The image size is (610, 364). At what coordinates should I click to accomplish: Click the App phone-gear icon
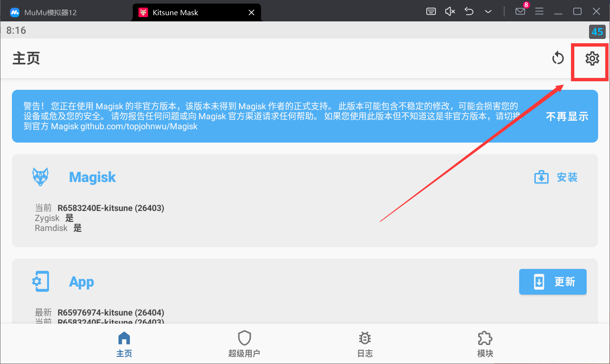(x=40, y=281)
